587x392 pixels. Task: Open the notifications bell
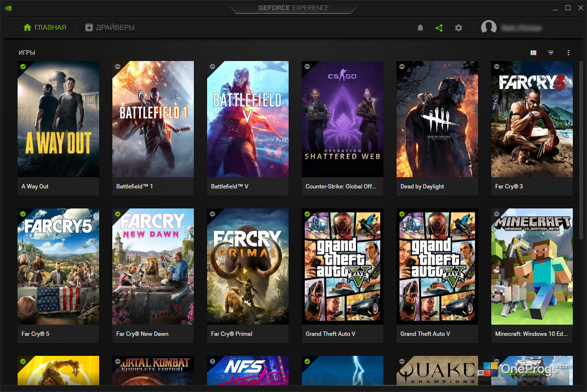tap(420, 28)
